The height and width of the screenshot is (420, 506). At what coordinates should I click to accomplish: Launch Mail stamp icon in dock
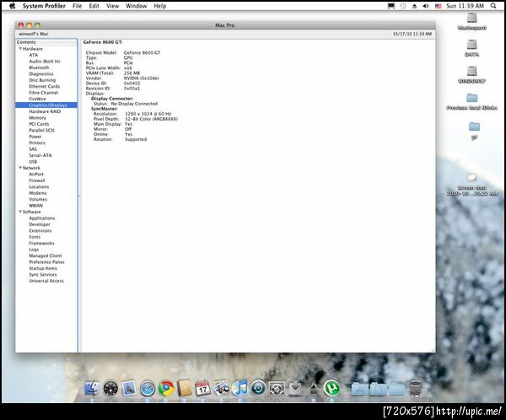click(129, 388)
